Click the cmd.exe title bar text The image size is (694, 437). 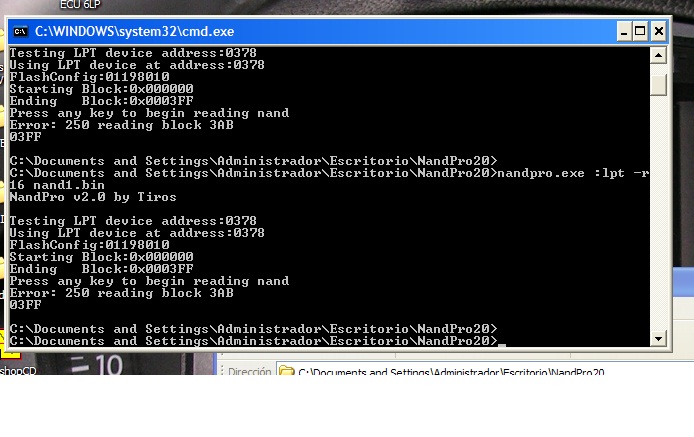(x=135, y=31)
